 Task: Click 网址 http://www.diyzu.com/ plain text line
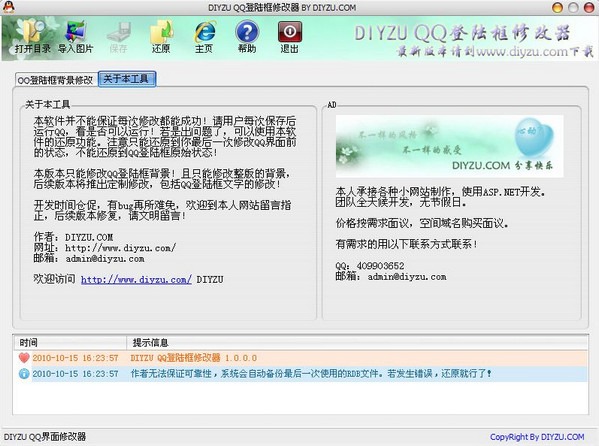tap(105, 248)
